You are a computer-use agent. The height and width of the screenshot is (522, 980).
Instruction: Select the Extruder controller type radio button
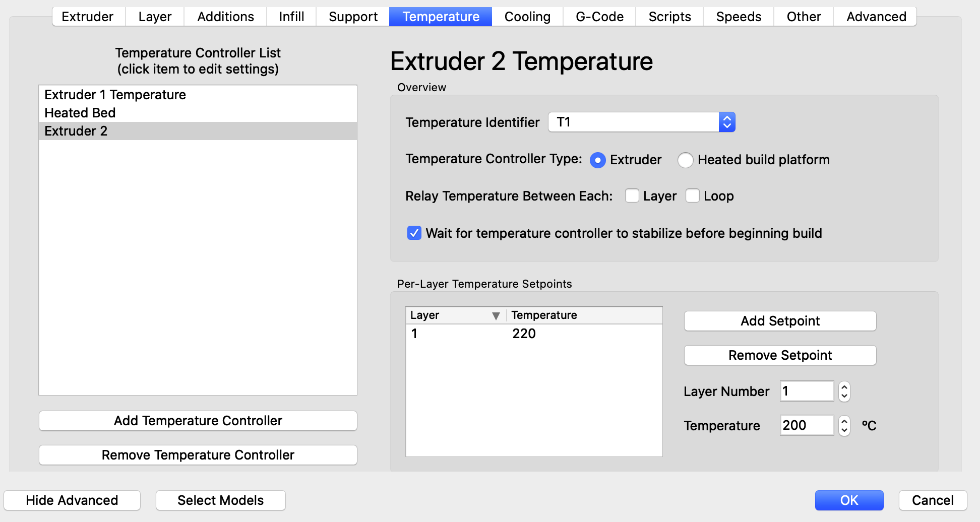[597, 160]
